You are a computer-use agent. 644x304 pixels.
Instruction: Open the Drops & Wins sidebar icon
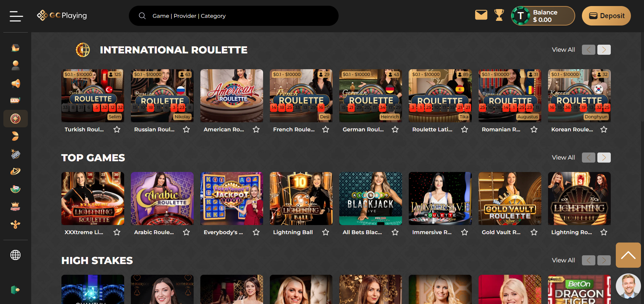pos(15,154)
